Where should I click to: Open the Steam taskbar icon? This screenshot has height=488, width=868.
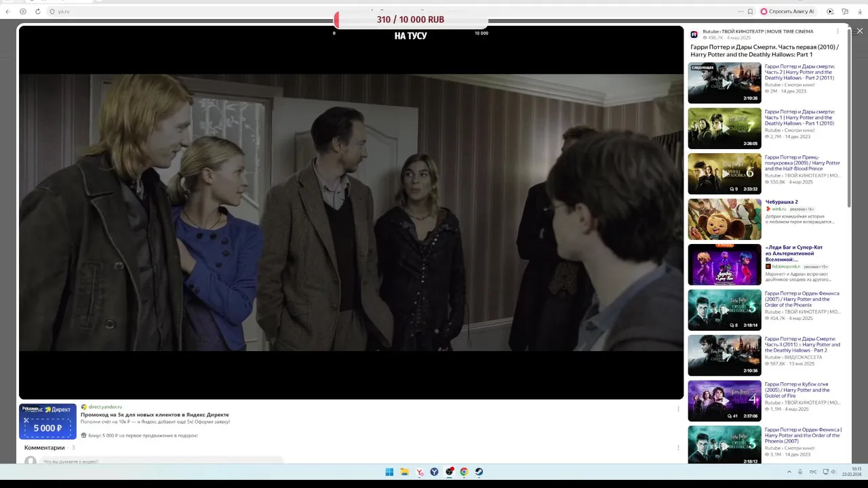[479, 472]
